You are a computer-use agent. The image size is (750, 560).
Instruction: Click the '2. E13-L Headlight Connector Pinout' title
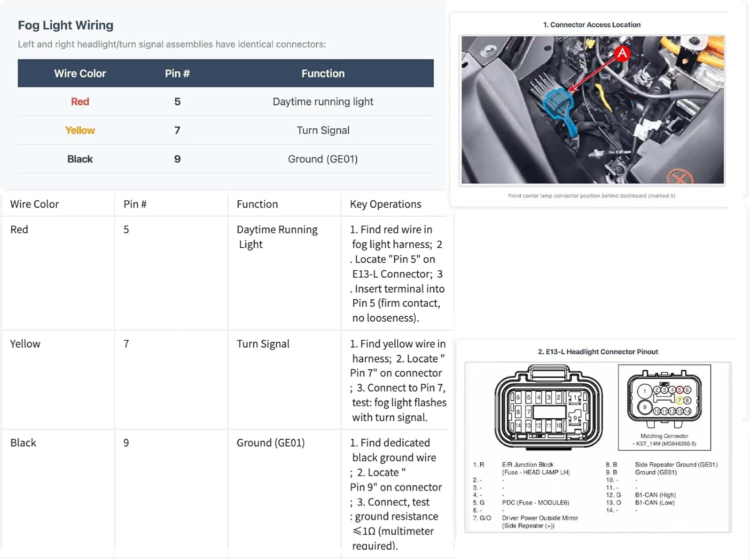(598, 352)
